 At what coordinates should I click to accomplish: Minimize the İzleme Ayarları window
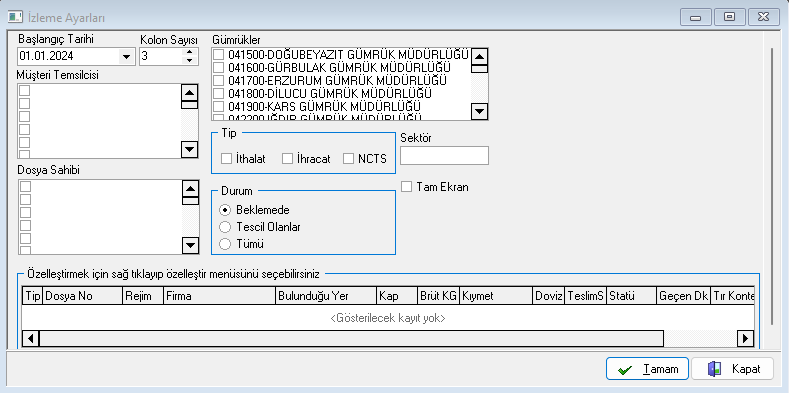point(696,17)
